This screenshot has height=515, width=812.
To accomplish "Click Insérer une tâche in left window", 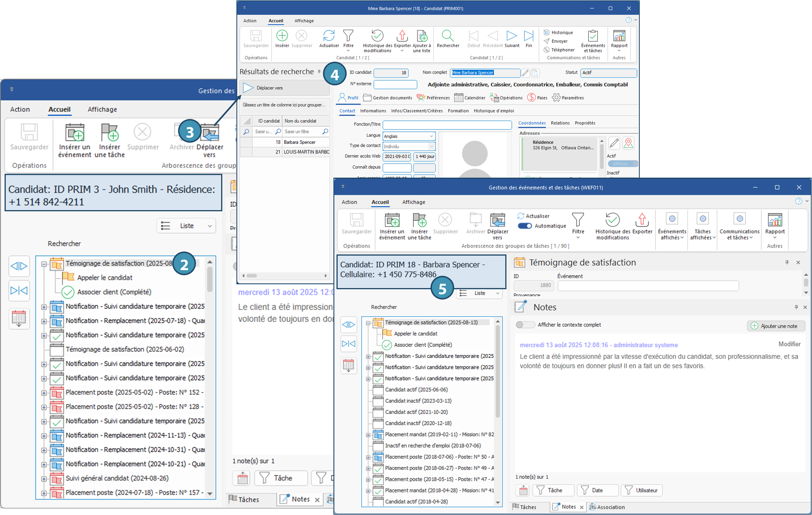I will 110,133.
